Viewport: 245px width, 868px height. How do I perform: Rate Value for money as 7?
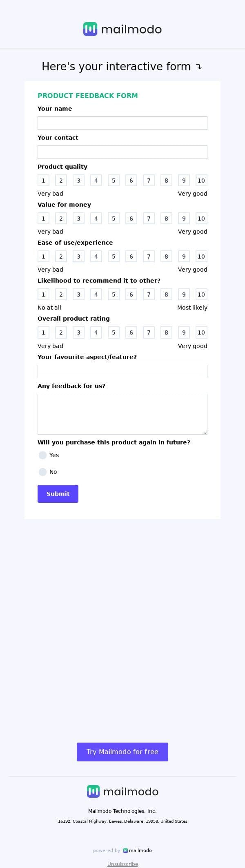coord(149,219)
